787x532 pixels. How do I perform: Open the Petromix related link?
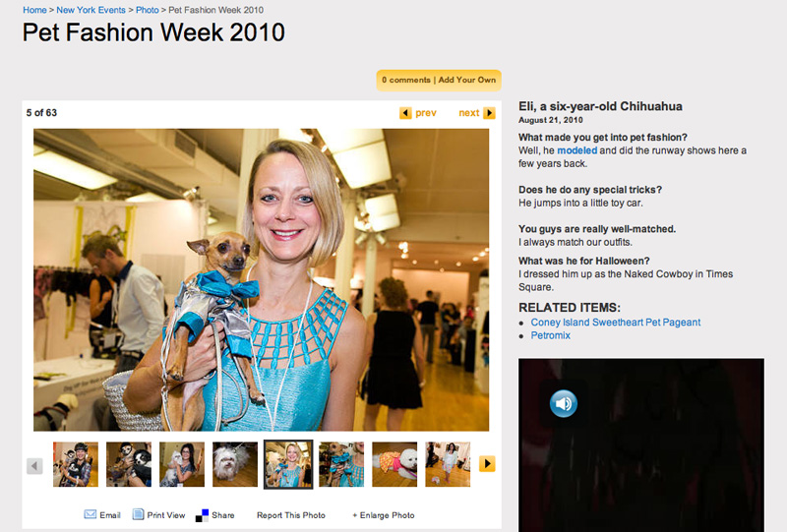coord(551,335)
